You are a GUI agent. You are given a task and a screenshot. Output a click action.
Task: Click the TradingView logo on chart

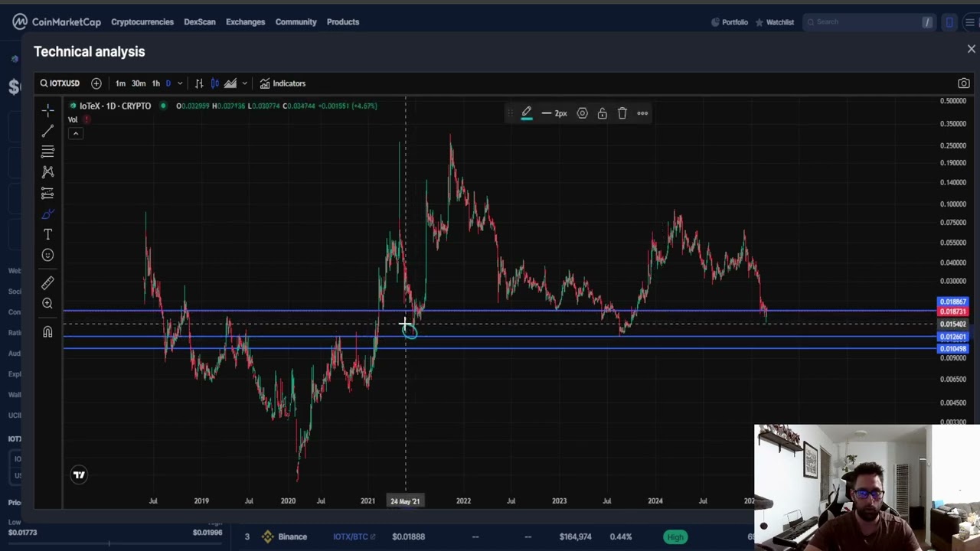point(79,475)
